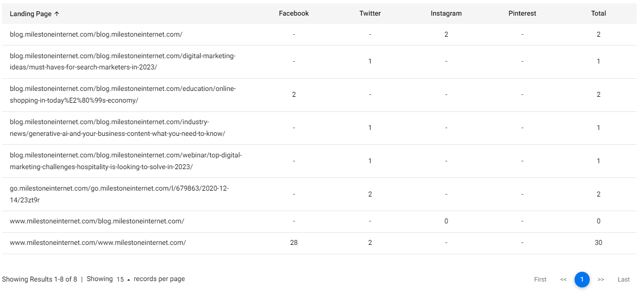This screenshot has width=644, height=305.
Task: Go to Last page
Action: (623, 280)
